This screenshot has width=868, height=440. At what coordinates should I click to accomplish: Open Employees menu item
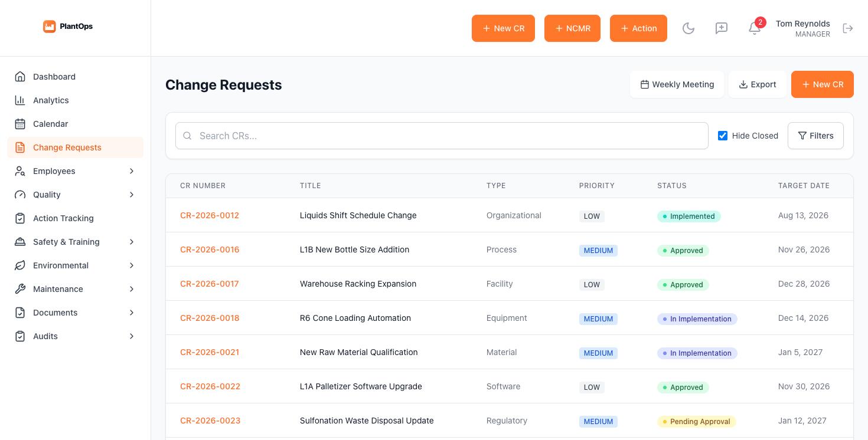(x=75, y=171)
